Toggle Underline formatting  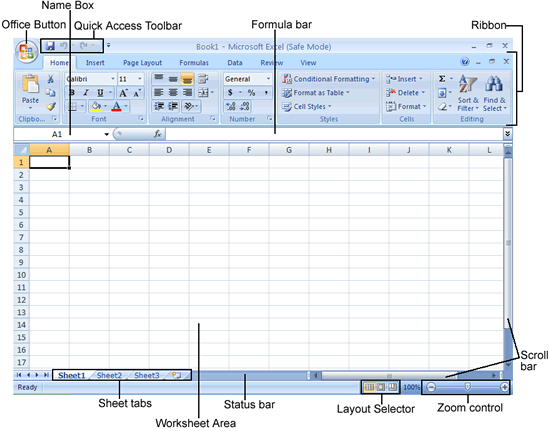point(100,93)
